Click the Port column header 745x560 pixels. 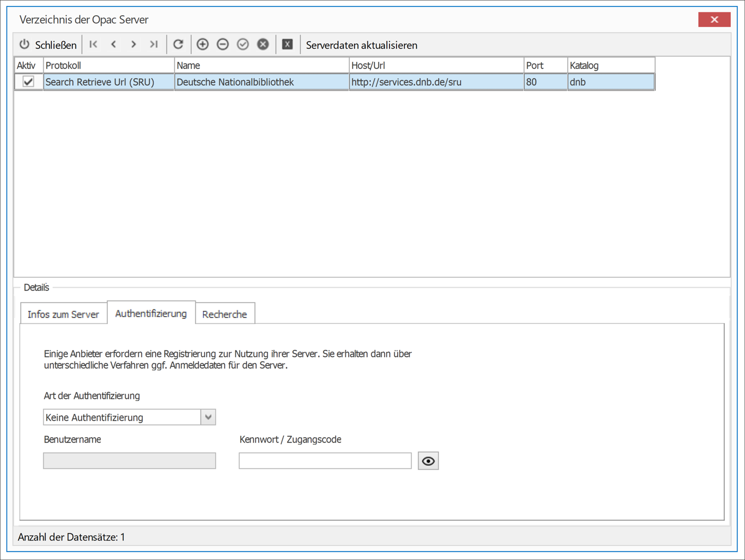[546, 65]
